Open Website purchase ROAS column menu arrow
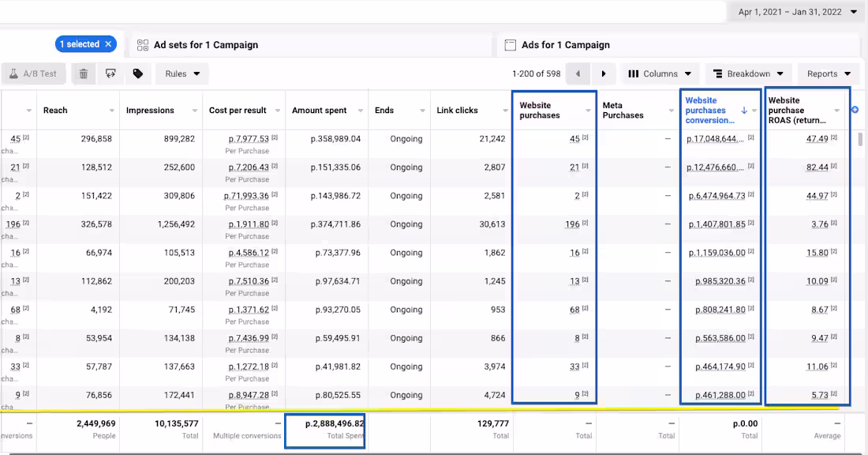This screenshot has height=455, width=868. point(837,111)
